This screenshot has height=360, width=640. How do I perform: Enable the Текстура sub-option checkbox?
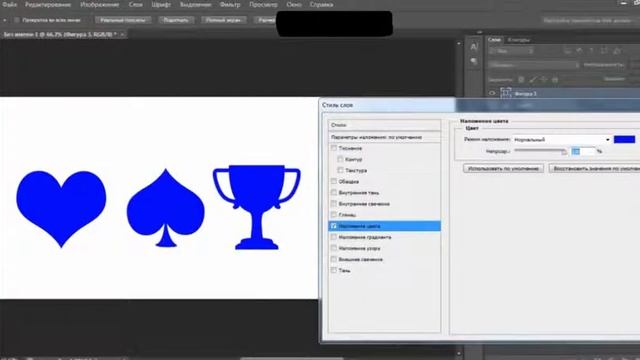(340, 170)
